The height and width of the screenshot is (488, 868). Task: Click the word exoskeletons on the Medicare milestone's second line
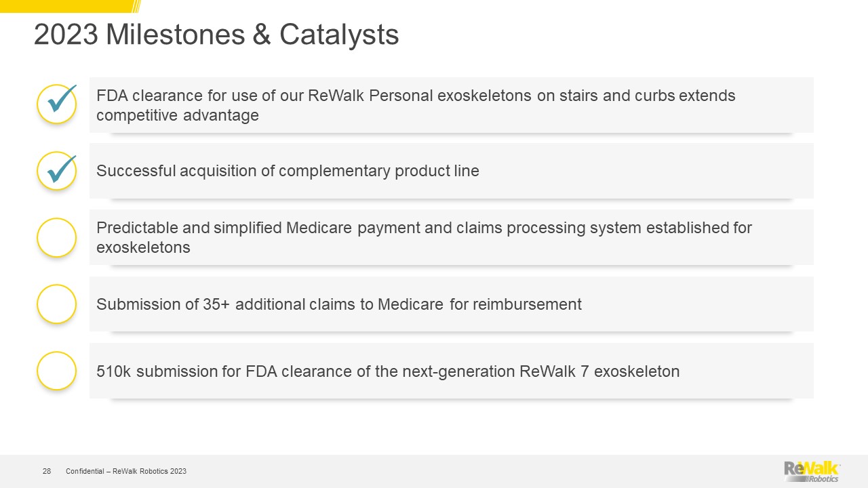coord(143,247)
